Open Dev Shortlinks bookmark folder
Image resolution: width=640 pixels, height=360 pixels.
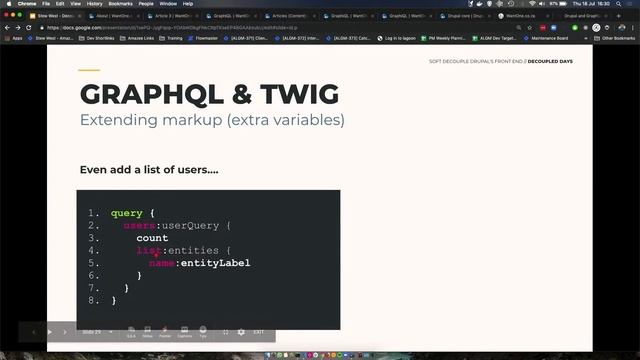coord(96,38)
